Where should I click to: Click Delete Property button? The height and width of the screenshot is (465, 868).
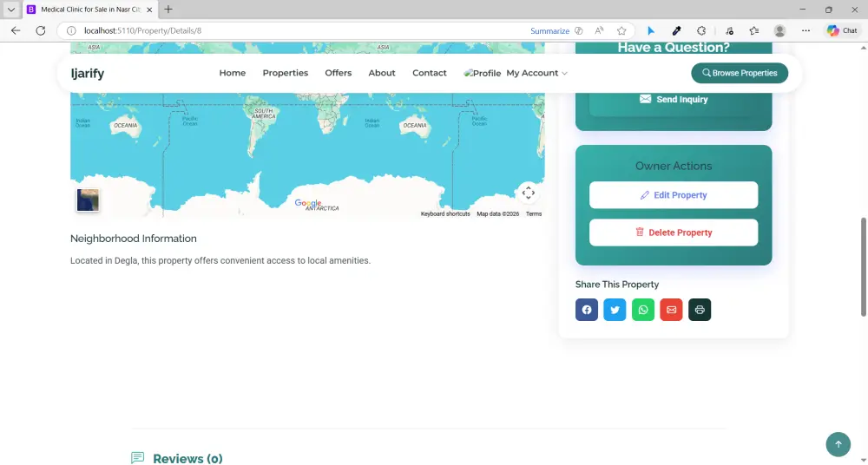click(x=674, y=232)
